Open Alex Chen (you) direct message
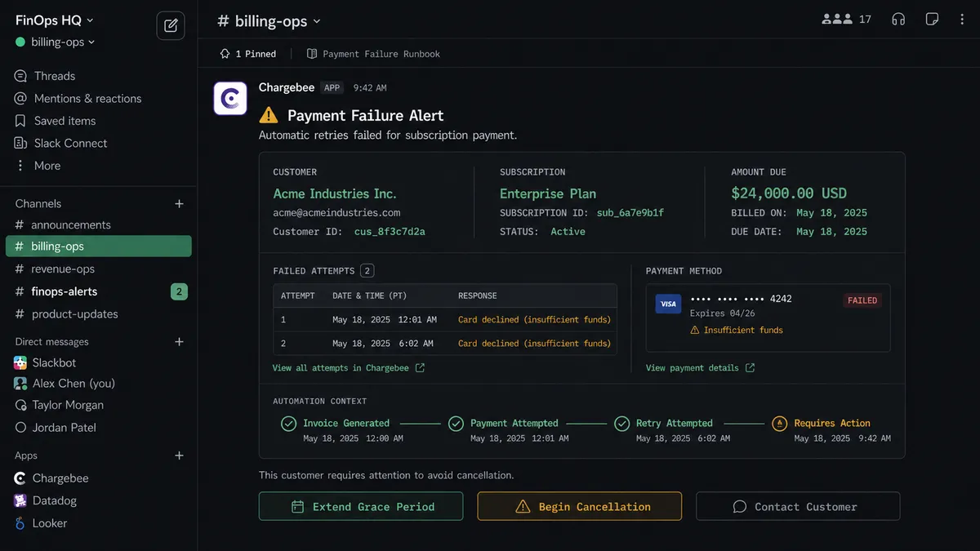The width and height of the screenshot is (980, 551). (x=73, y=383)
